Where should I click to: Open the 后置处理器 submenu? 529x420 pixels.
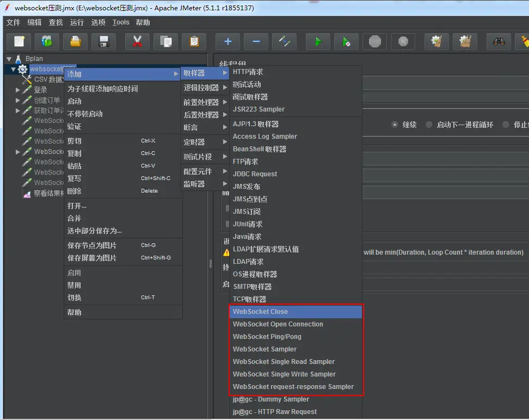coord(205,115)
